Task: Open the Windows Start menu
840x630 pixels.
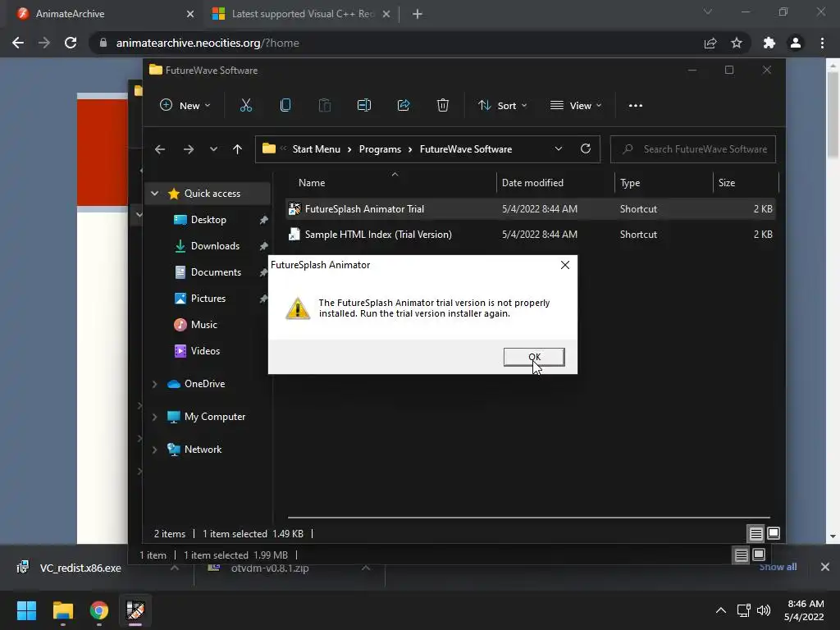Action: pos(26,610)
